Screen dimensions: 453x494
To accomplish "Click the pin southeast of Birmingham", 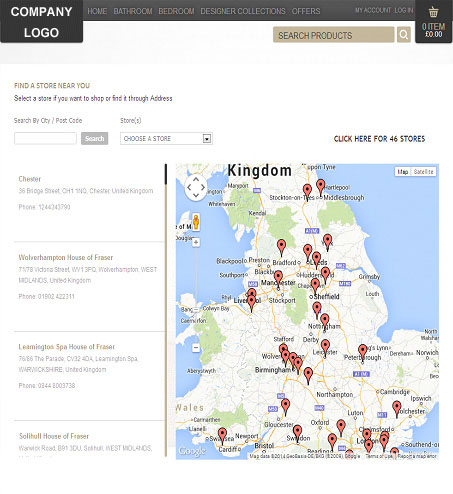I will (308, 376).
